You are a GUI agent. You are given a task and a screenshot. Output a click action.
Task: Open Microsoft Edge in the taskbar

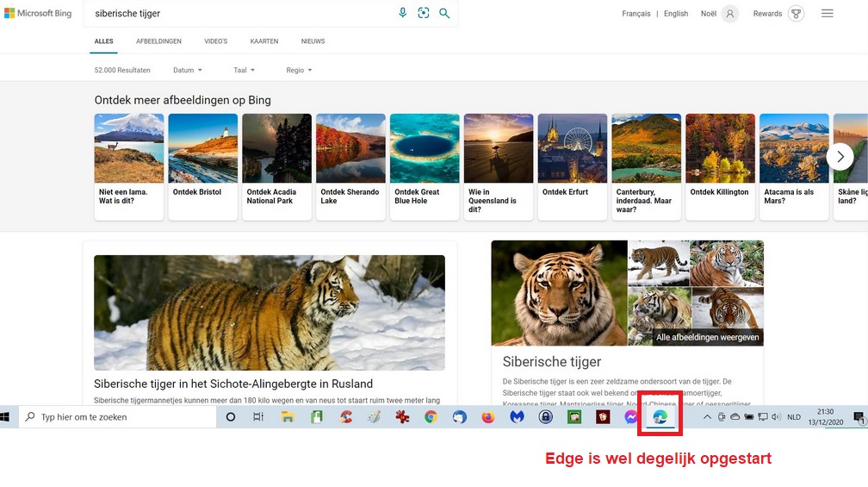point(660,417)
